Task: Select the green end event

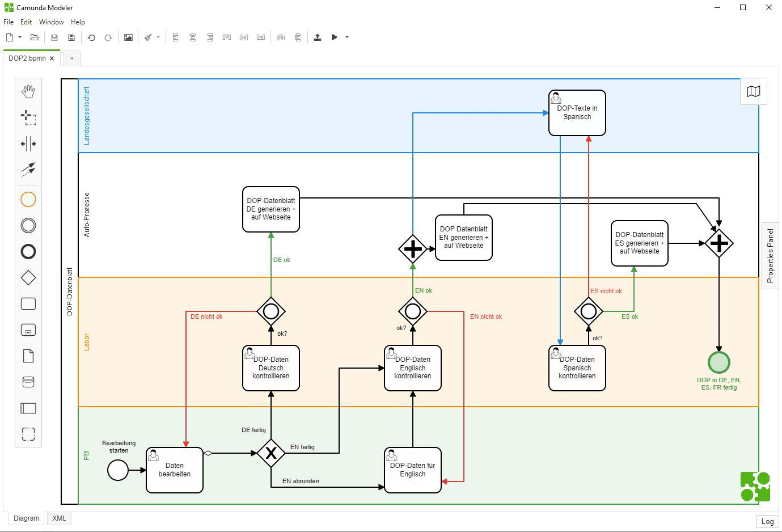Action: point(719,362)
